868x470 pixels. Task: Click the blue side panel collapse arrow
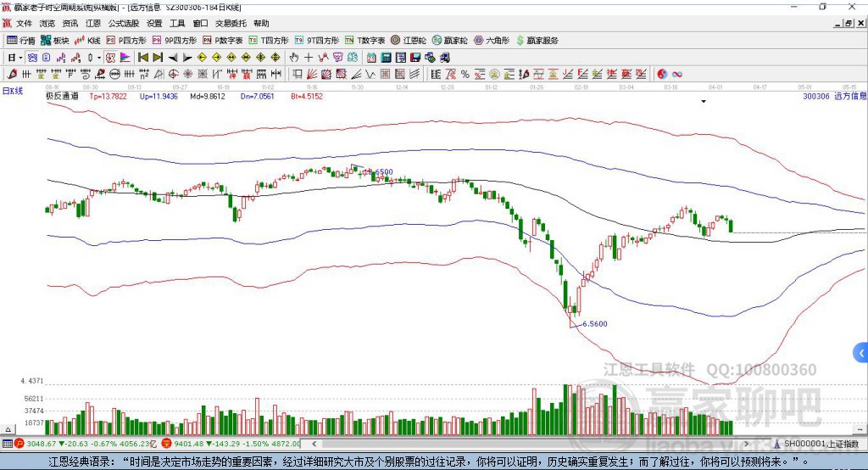coord(861,353)
